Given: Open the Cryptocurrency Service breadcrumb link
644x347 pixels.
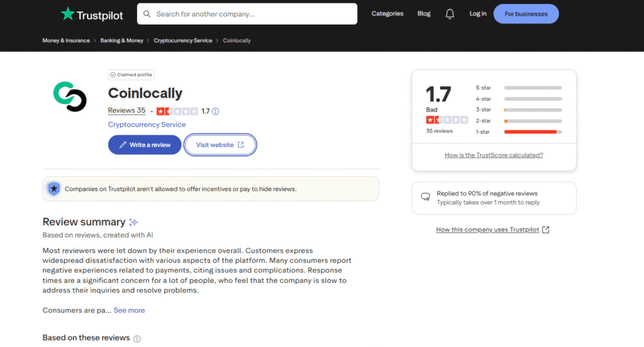Looking at the screenshot, I should 183,41.
